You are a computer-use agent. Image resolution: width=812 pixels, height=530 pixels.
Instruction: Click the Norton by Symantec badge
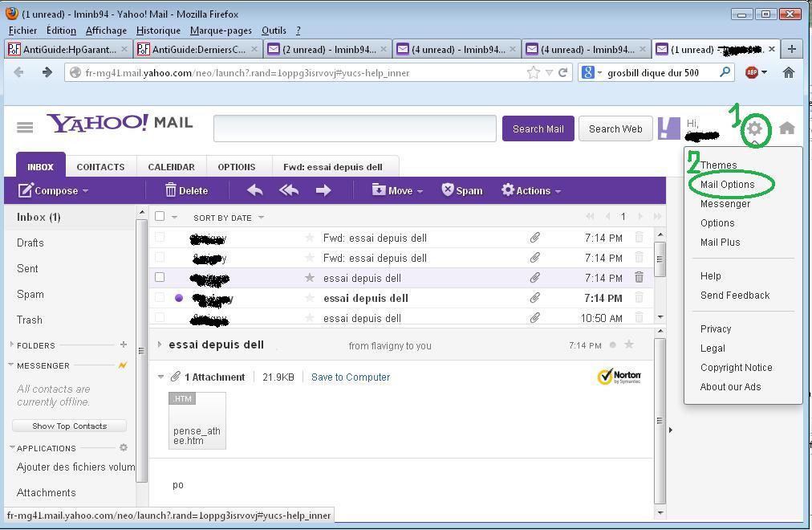click(619, 377)
